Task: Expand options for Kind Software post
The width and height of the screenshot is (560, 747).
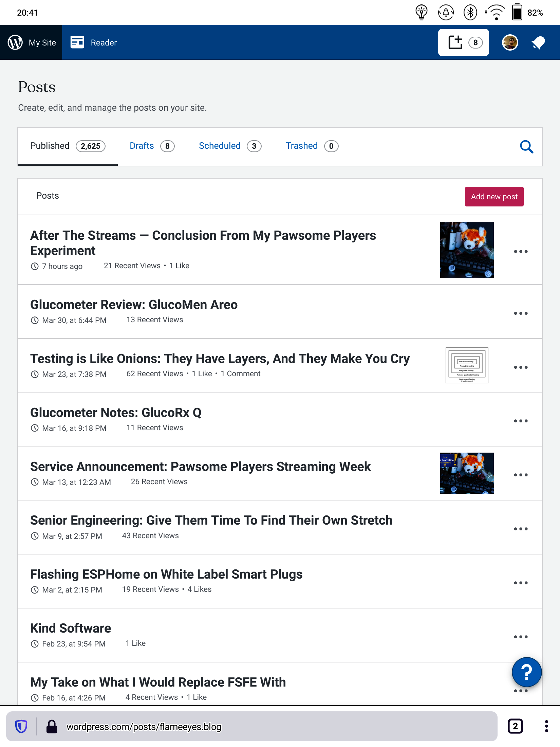Action: [521, 637]
